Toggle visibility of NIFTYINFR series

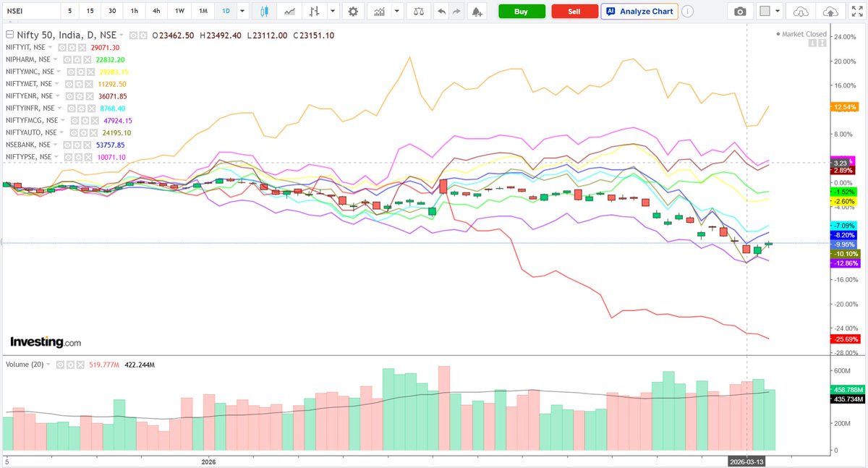[x=72, y=109]
